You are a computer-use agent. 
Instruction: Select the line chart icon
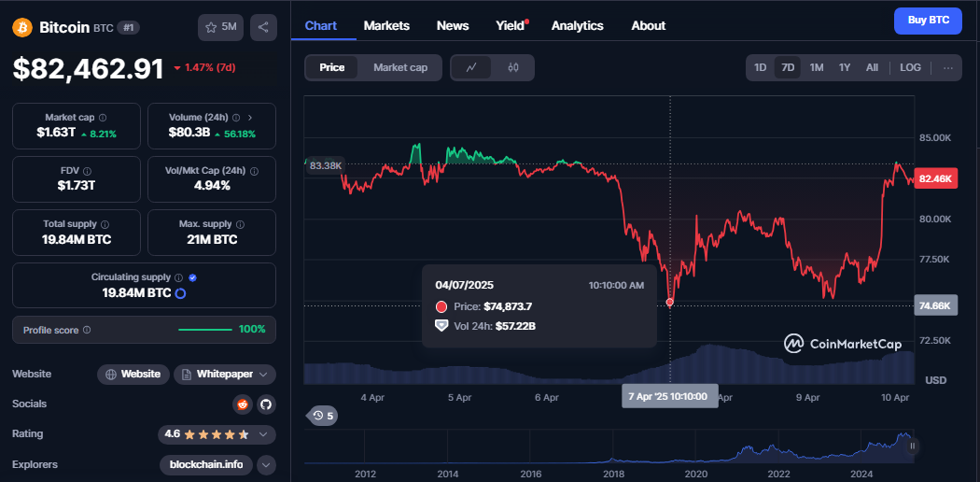471,67
